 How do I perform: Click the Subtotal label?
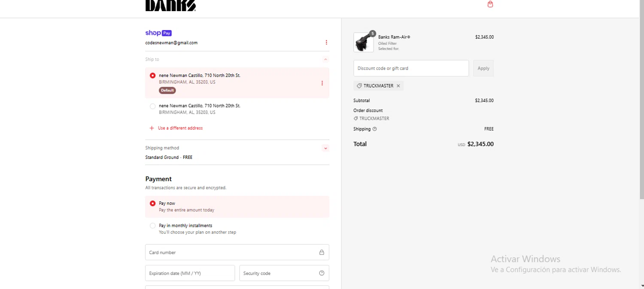coord(361,100)
